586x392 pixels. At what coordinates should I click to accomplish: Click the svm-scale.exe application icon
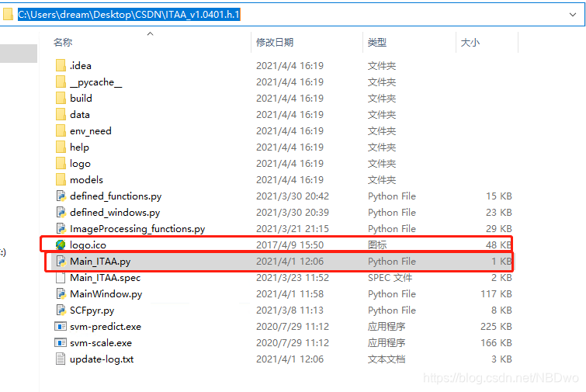coord(61,342)
